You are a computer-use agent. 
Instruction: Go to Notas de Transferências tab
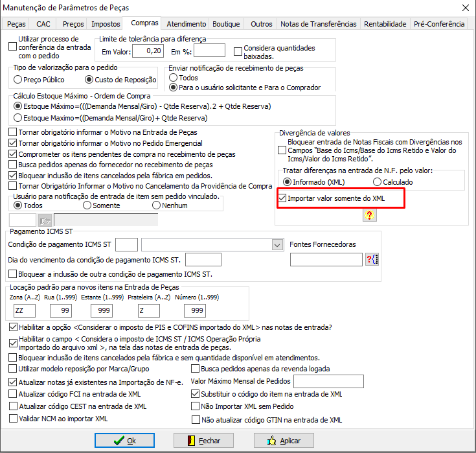[x=319, y=24]
